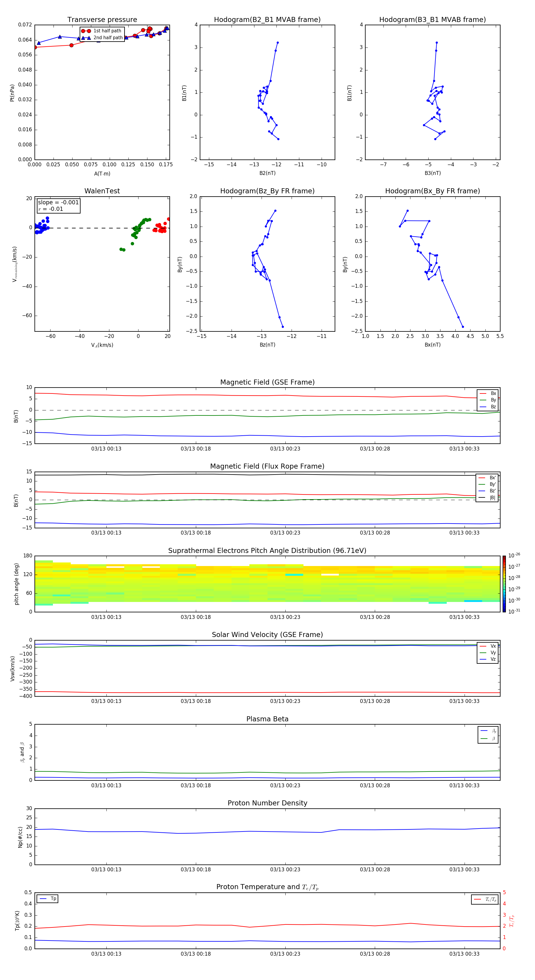The width and height of the screenshot is (535, 980).
Task: Click the 'Pt(nPa)' y-axis label
Action: (12, 93)
